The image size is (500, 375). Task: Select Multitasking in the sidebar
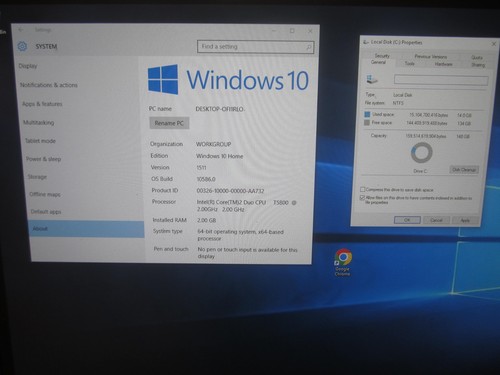39,123
